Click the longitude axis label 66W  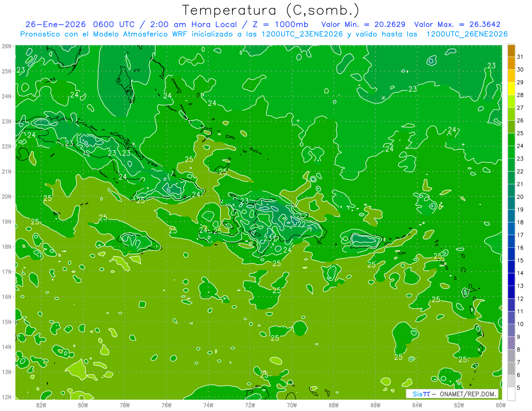(x=375, y=405)
